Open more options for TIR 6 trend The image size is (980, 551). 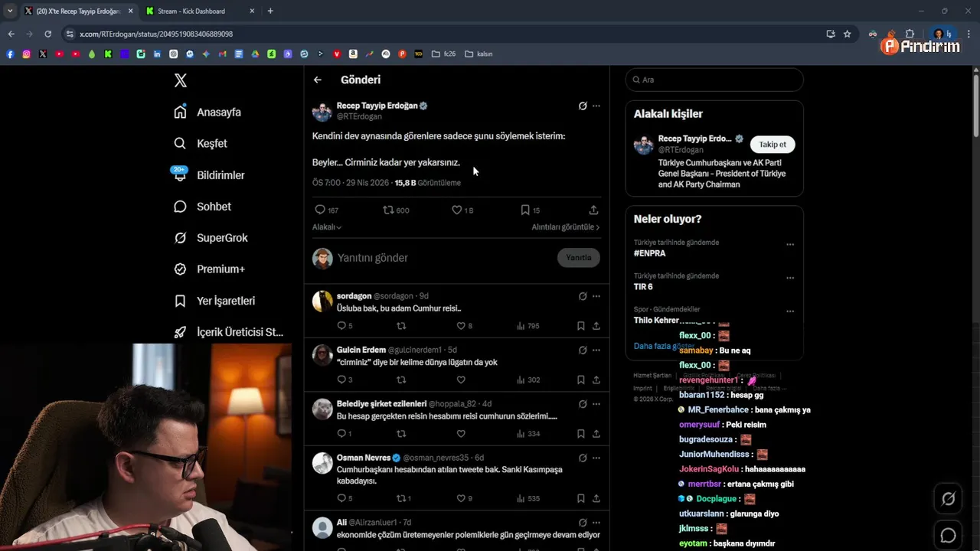coord(790,278)
